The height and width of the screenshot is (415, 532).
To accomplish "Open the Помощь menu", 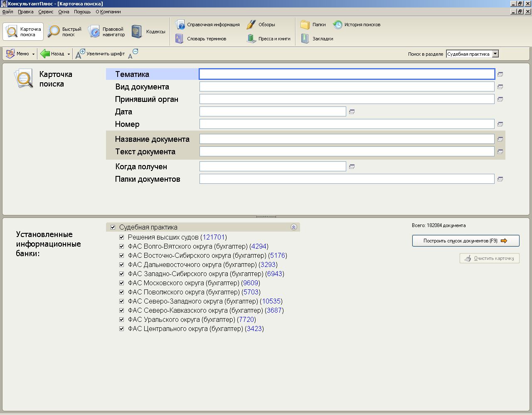I will 82,12.
